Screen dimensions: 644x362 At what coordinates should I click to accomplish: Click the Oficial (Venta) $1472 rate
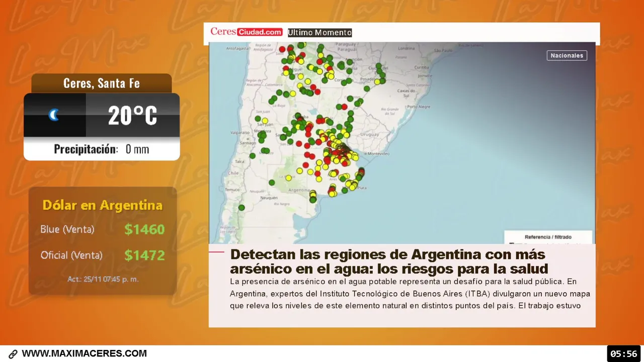tap(103, 255)
